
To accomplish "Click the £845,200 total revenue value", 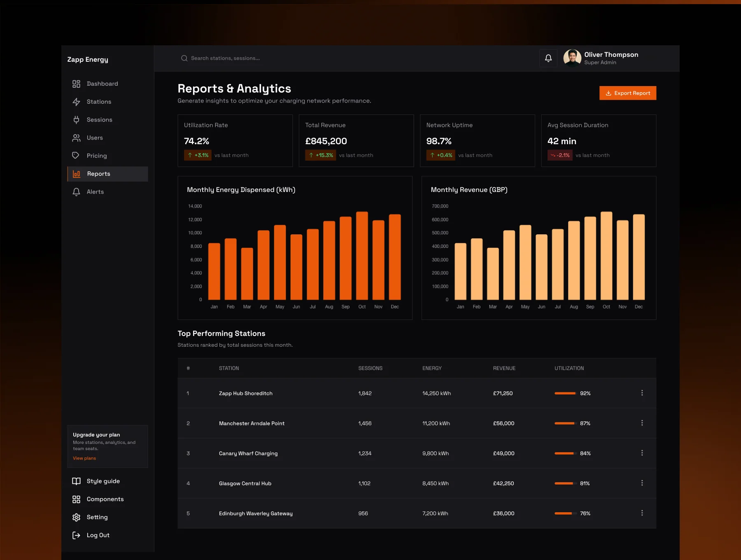I will click(326, 141).
